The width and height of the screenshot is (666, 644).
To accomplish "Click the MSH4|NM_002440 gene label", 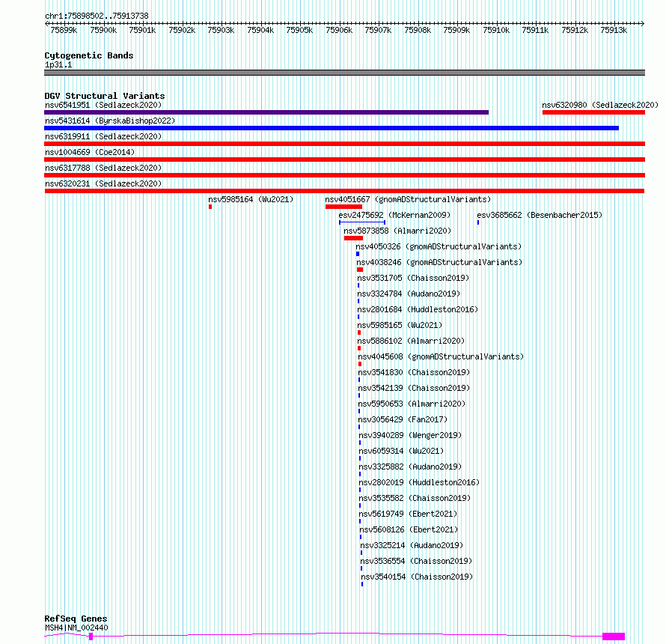I will tap(76, 628).
